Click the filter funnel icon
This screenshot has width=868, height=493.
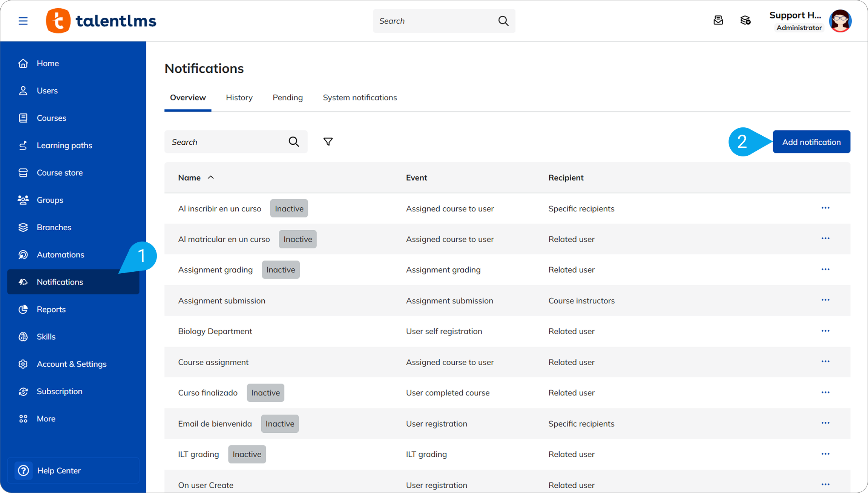(x=328, y=142)
